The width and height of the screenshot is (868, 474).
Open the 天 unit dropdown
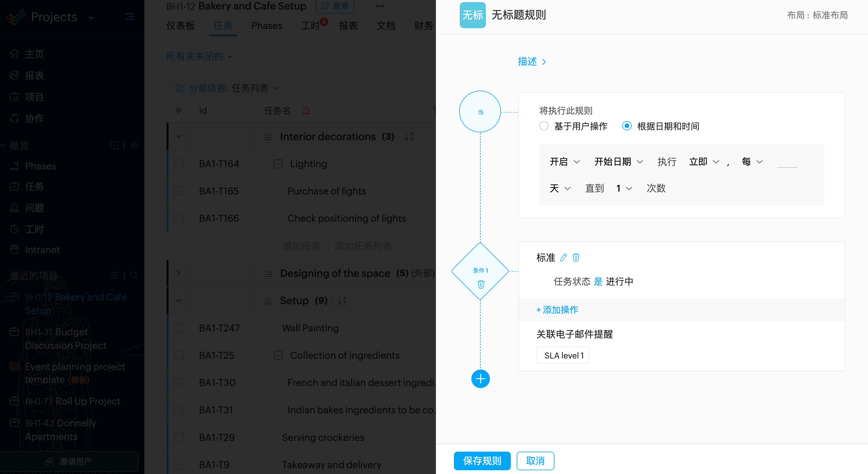click(560, 188)
